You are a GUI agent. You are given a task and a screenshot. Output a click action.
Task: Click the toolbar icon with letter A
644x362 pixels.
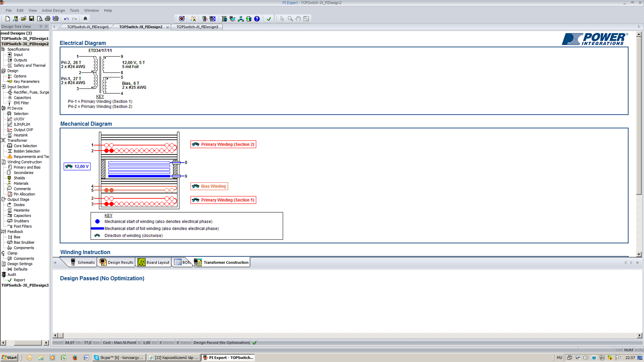[193, 19]
